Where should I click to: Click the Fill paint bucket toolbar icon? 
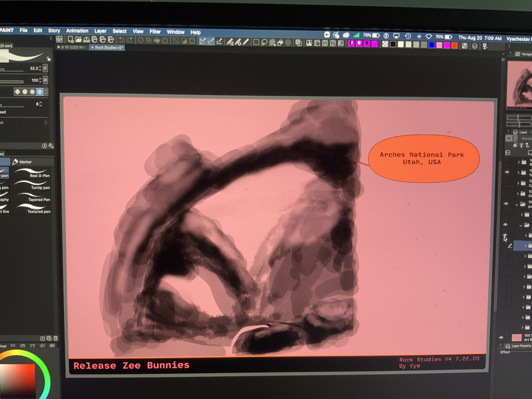157,40
